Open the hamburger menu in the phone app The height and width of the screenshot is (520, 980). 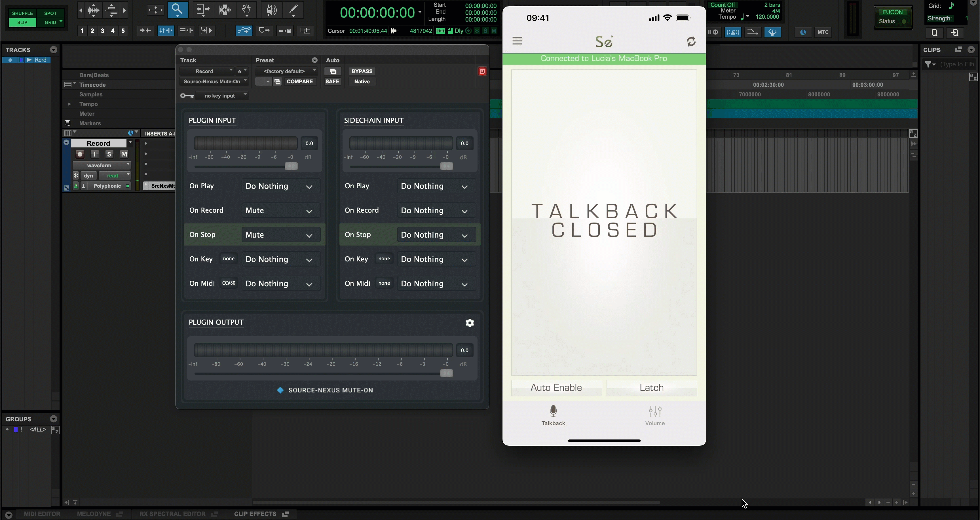pos(517,41)
